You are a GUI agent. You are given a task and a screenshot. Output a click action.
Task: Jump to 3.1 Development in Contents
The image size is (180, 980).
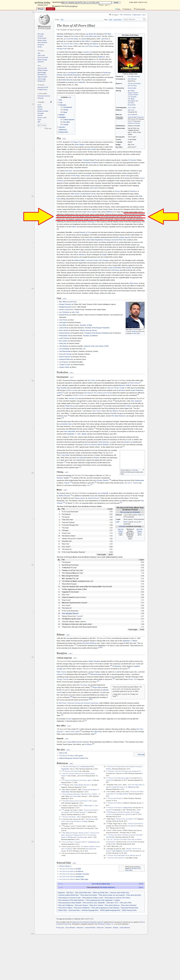[66, 107]
